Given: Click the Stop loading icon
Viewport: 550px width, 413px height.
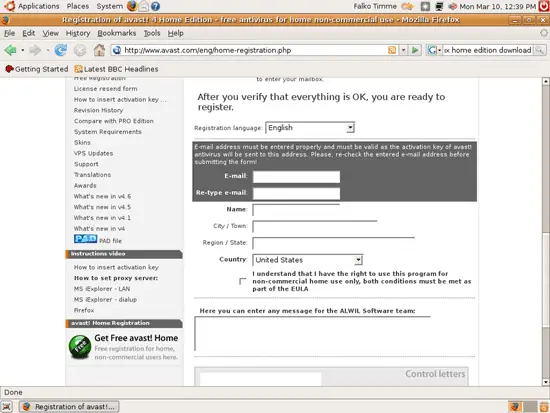Looking at the screenshot, I should pos(80,51).
